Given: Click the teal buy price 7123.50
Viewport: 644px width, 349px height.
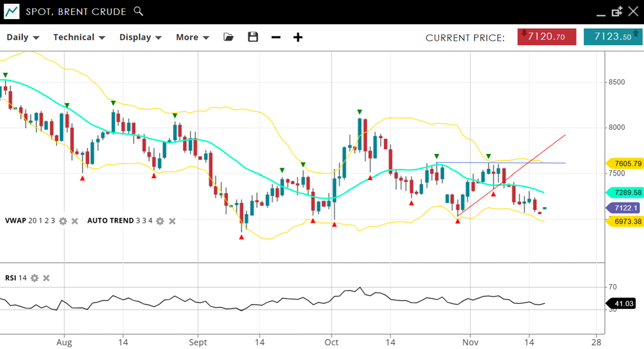Looking at the screenshot, I should point(613,37).
